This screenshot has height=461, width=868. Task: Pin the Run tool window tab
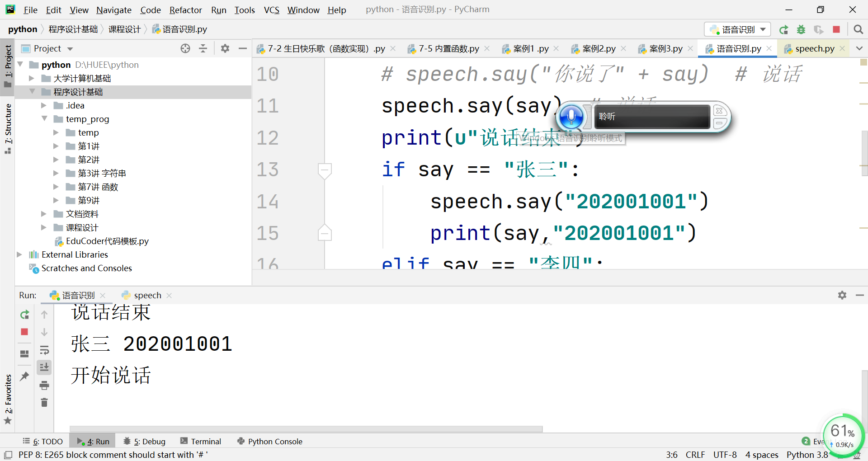point(24,376)
